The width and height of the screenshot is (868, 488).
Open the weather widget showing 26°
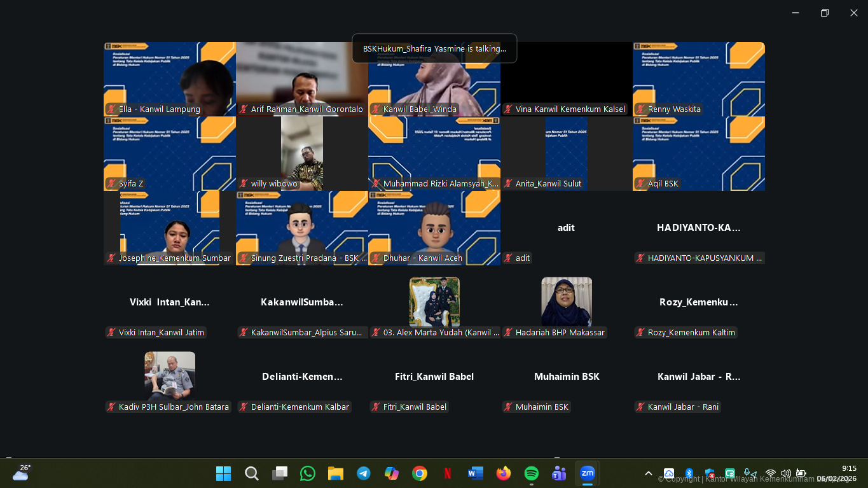coord(22,473)
